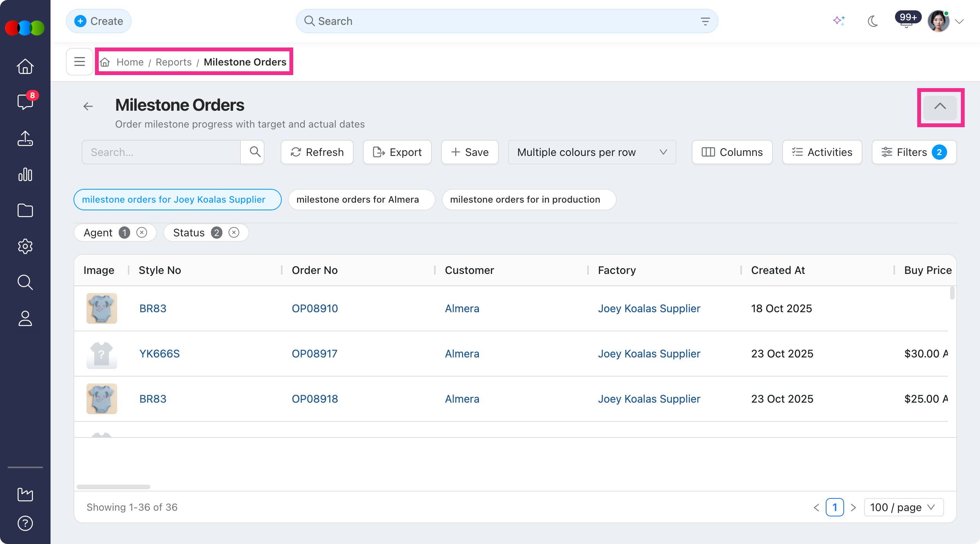Open the bar chart reports icon
The height and width of the screenshot is (544, 980).
tap(25, 174)
